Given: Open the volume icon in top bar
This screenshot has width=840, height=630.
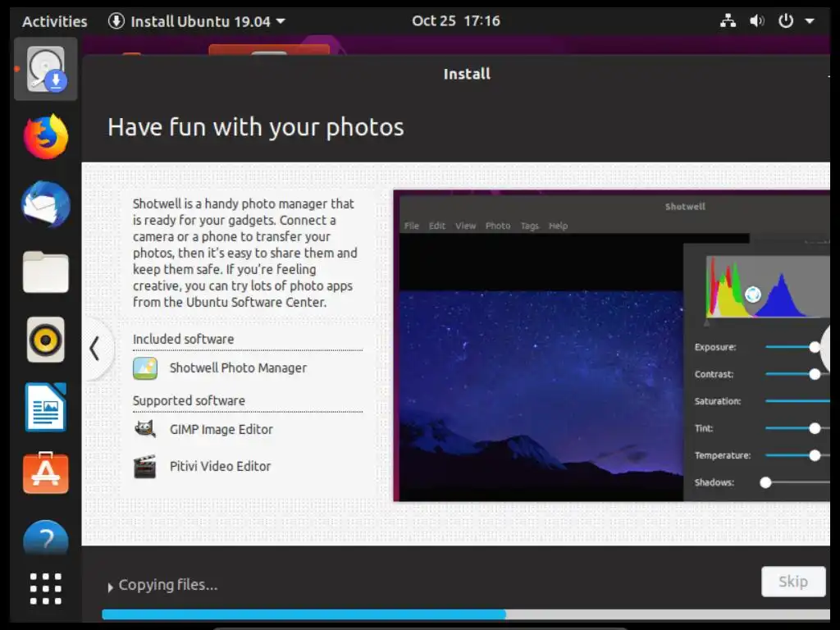Looking at the screenshot, I should click(756, 21).
